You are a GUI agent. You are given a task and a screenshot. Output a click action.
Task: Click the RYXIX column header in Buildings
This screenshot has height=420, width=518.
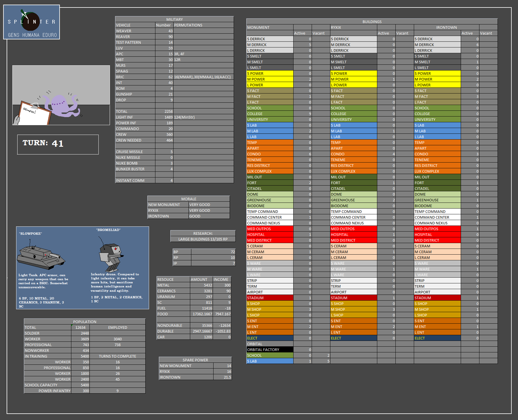click(x=353, y=27)
